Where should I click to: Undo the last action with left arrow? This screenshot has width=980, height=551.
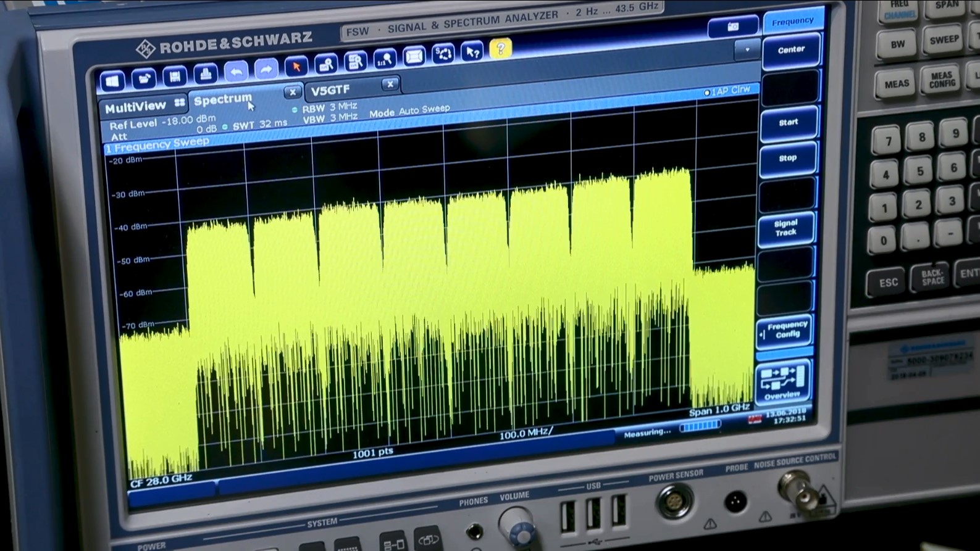tap(236, 72)
